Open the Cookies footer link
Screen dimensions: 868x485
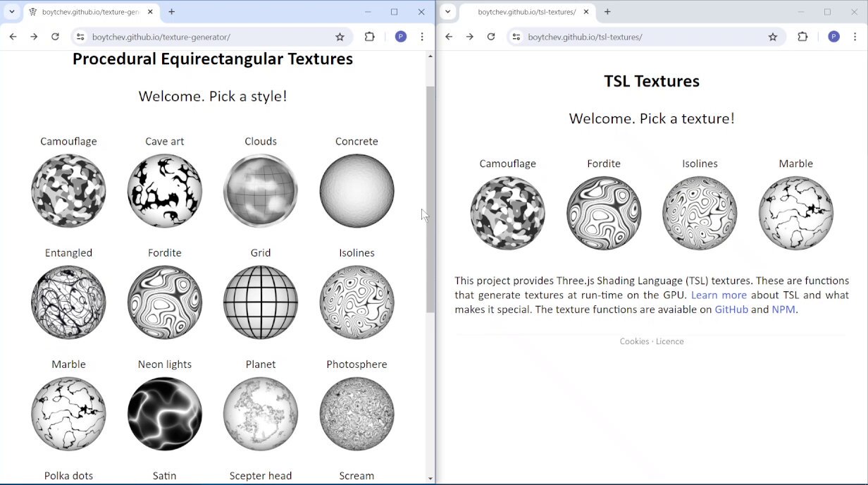click(x=634, y=341)
